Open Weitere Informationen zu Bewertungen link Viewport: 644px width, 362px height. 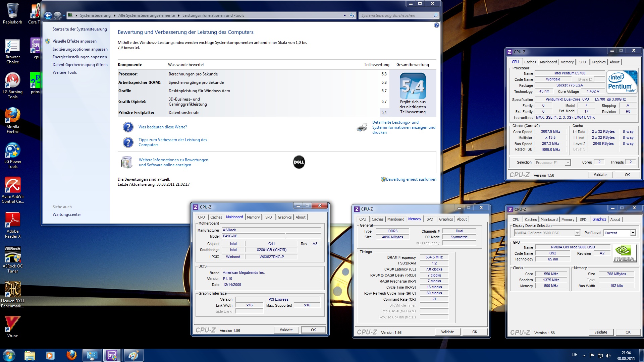(173, 162)
